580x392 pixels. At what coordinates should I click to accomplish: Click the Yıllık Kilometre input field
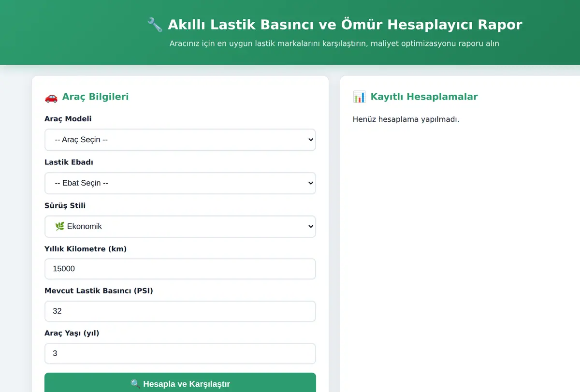tap(180, 269)
